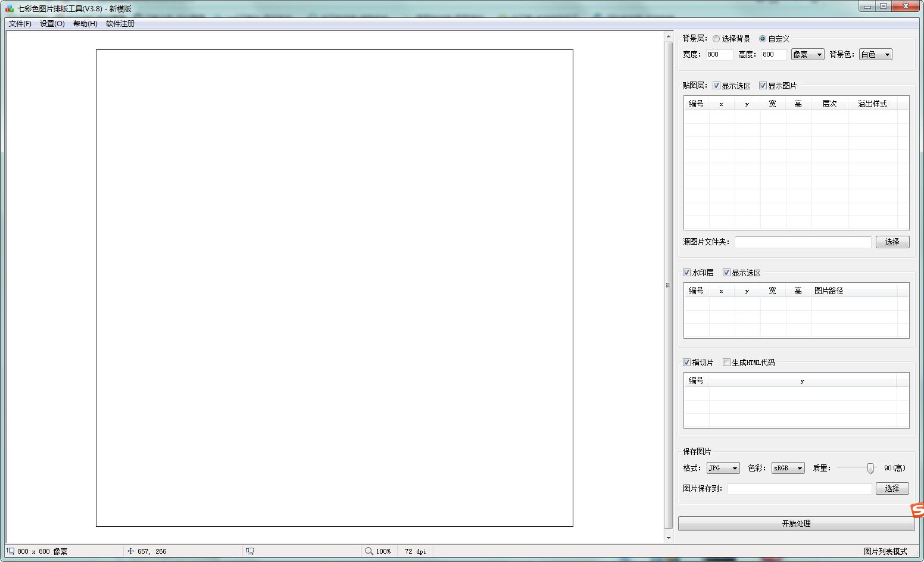Click 编号 header in 贴图层 table
This screenshot has width=924, height=562.
click(x=696, y=104)
